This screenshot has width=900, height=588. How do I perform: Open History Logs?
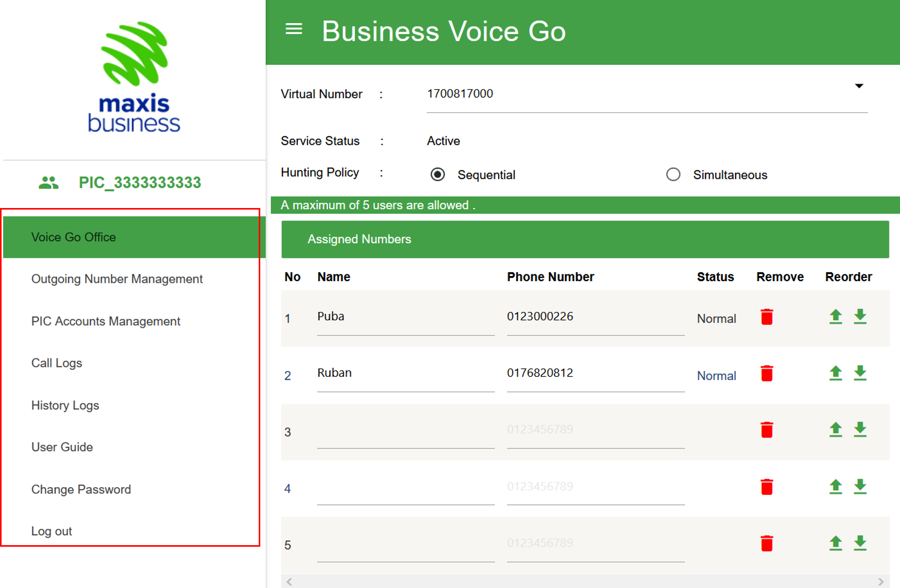coord(65,406)
